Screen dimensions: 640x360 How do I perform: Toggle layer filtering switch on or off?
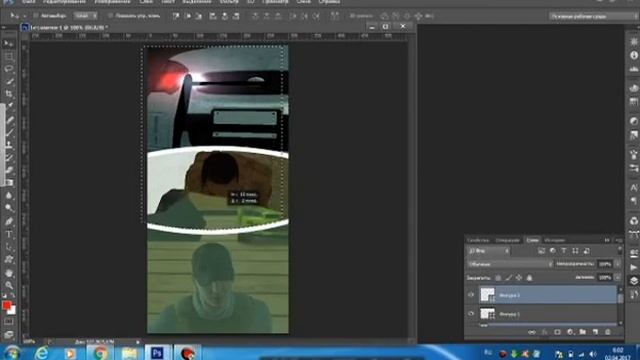[x=619, y=250]
